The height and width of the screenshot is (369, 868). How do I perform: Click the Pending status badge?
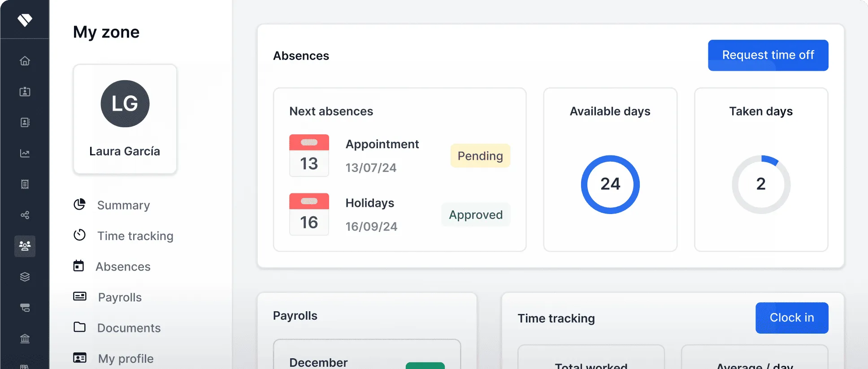pyautogui.click(x=480, y=156)
